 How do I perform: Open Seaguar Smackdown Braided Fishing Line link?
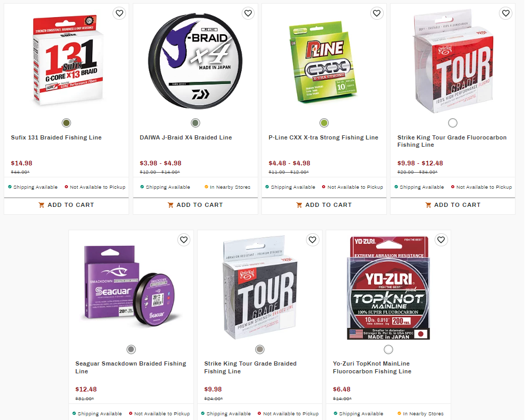coord(131,368)
